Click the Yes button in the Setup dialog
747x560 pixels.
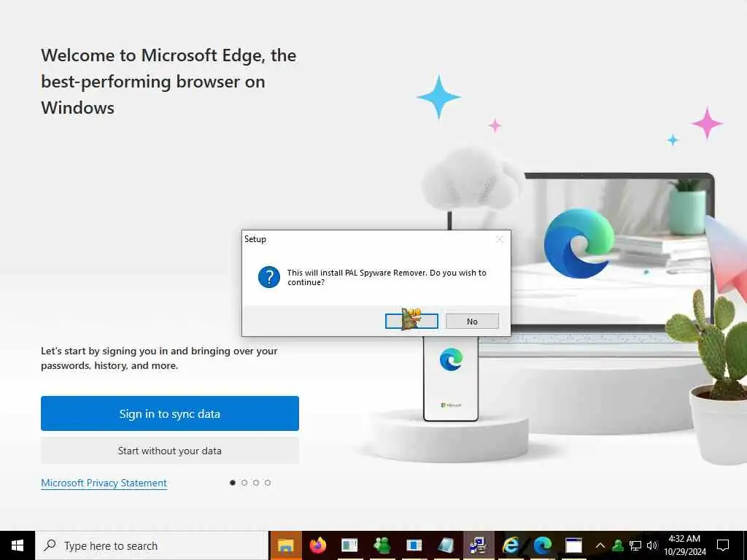pos(411,321)
